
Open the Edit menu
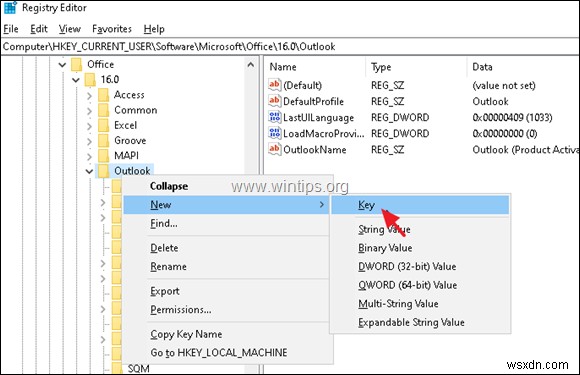pyautogui.click(x=39, y=29)
